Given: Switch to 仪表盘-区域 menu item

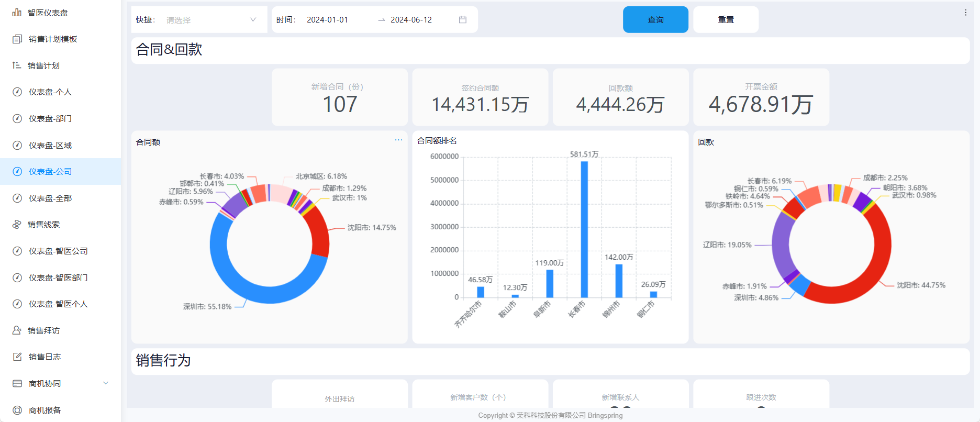Looking at the screenshot, I should 50,145.
